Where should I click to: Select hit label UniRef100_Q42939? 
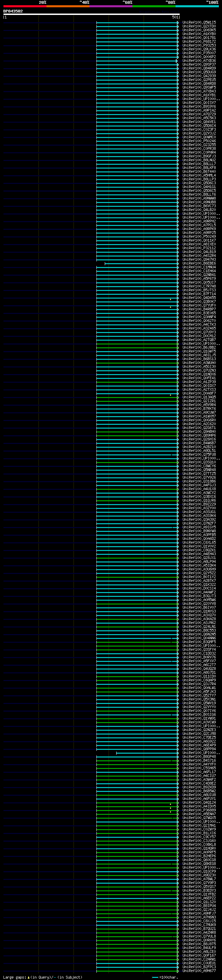199,76
